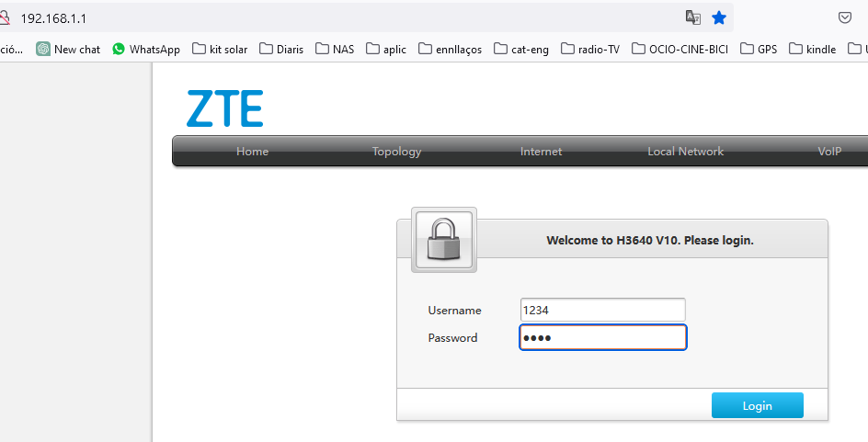
Task: Click the insecure connection padlock icon
Action: pyautogui.click(x=5, y=17)
